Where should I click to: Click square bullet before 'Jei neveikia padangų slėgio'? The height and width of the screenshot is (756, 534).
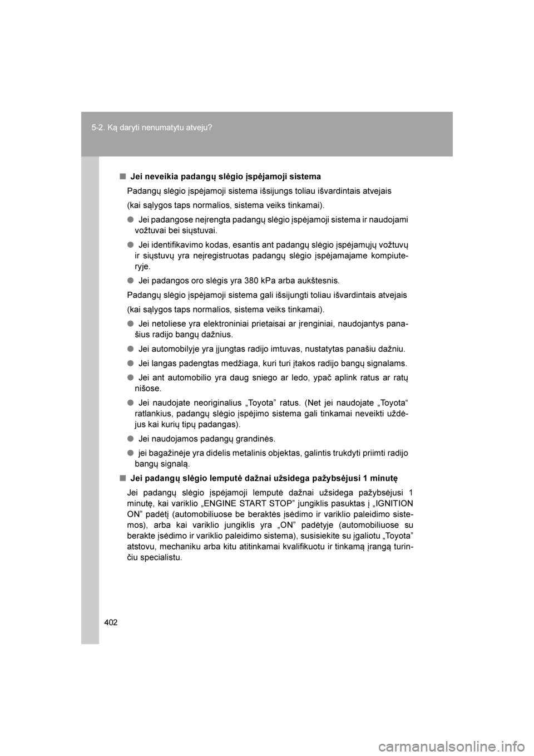(121, 176)
